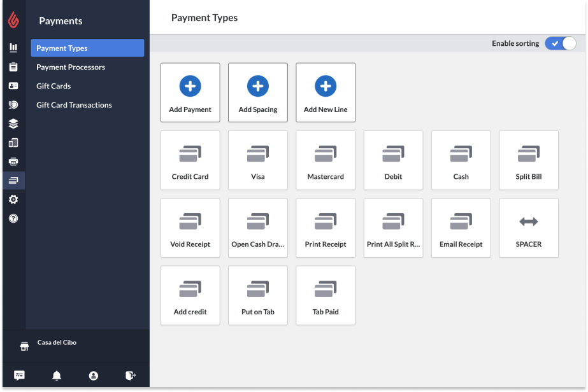Open Gift Cards in the sidebar
The width and height of the screenshot is (588, 392).
[x=54, y=86]
